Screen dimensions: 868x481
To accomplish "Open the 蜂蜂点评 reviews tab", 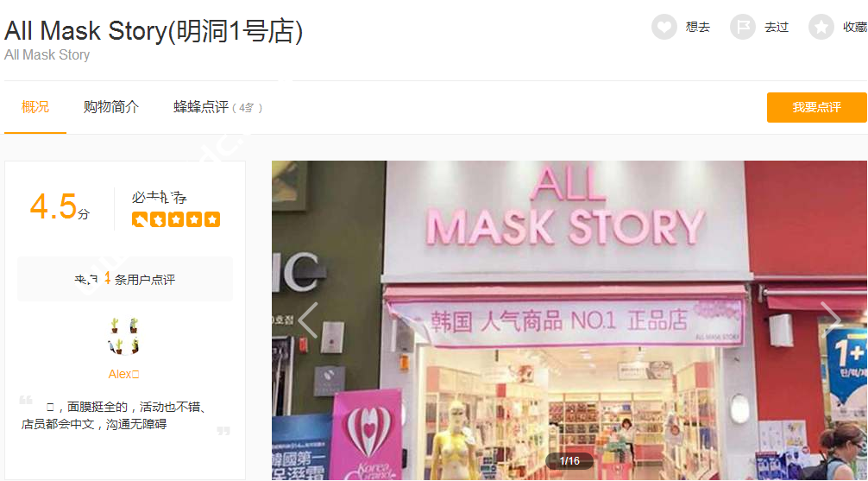I will click(218, 107).
